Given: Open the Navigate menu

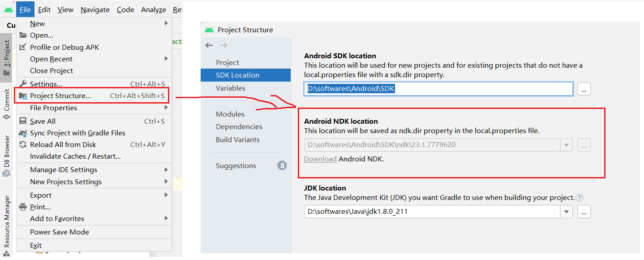Looking at the screenshot, I should [x=95, y=9].
